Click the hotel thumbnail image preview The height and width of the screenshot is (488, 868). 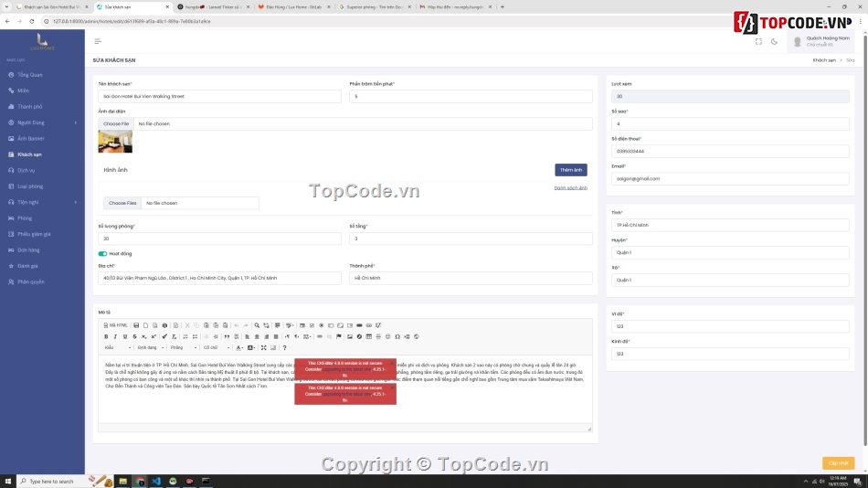click(x=115, y=142)
